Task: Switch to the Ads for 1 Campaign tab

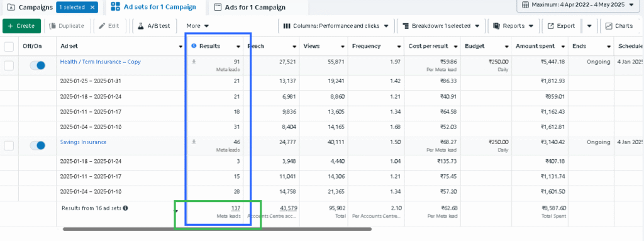Action: coord(250,8)
